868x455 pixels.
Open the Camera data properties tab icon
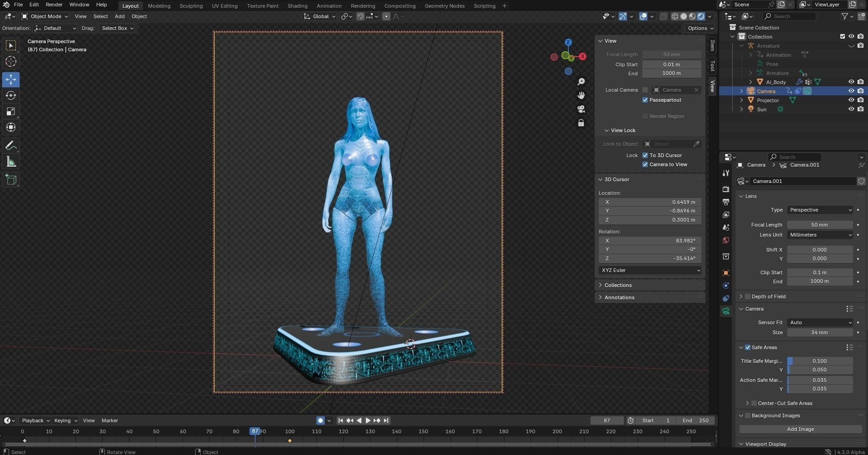click(x=726, y=311)
